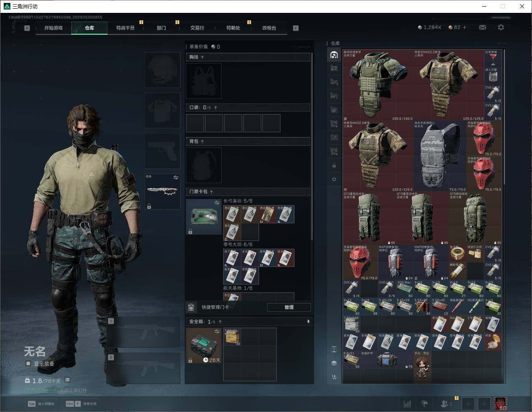The width and height of the screenshot is (532, 412).
Task: Click the swap icon on the safe box
Action: point(217,331)
